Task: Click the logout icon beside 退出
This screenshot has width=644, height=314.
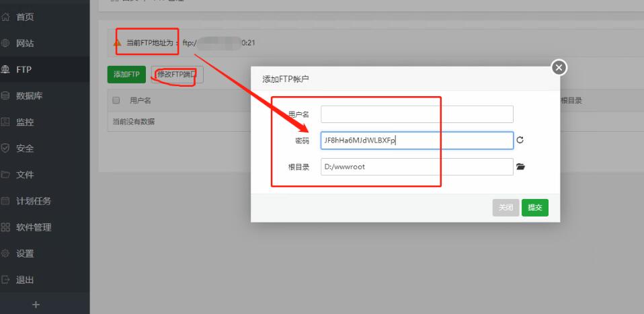Action: 5,280
